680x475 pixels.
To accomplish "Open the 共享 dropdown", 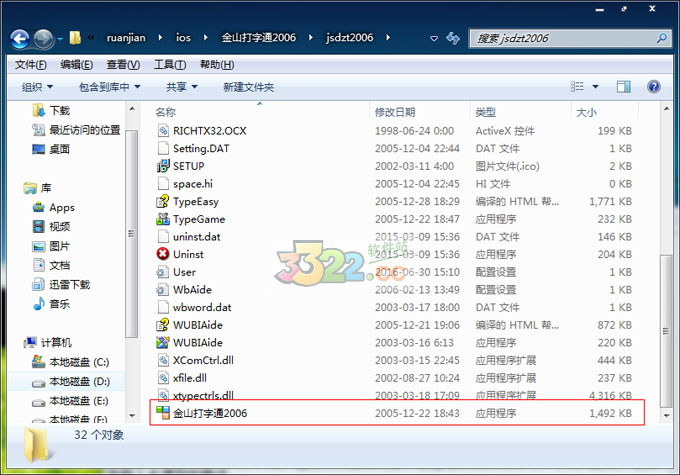I will tap(181, 87).
